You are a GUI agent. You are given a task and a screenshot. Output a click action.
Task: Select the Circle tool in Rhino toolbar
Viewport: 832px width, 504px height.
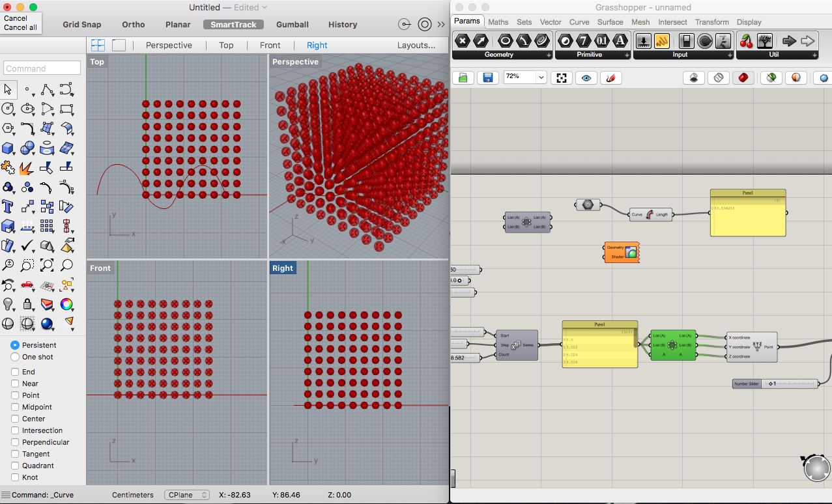click(x=8, y=109)
